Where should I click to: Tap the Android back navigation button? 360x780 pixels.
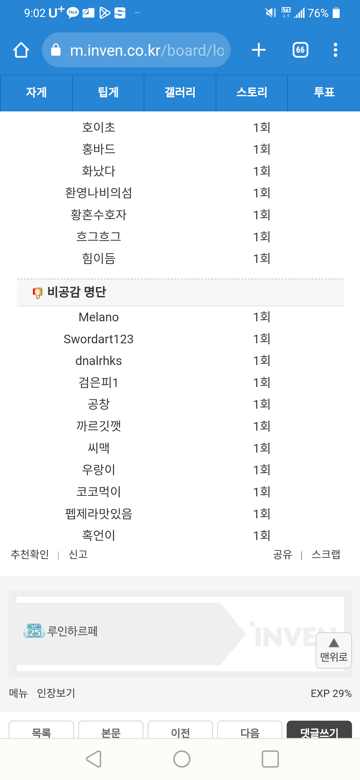(x=93, y=759)
